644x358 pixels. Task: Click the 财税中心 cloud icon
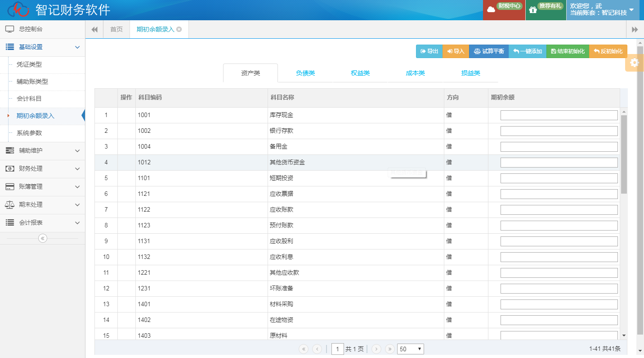pyautogui.click(x=491, y=10)
